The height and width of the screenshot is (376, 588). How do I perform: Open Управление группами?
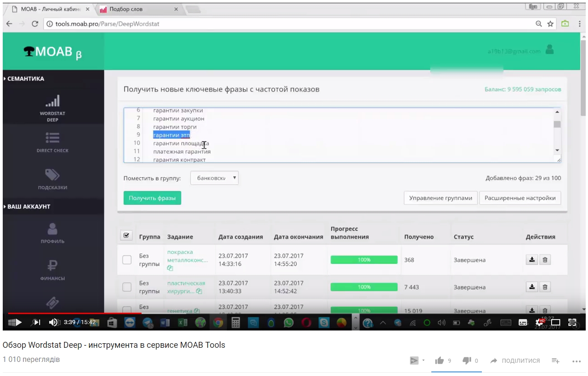[x=441, y=198]
